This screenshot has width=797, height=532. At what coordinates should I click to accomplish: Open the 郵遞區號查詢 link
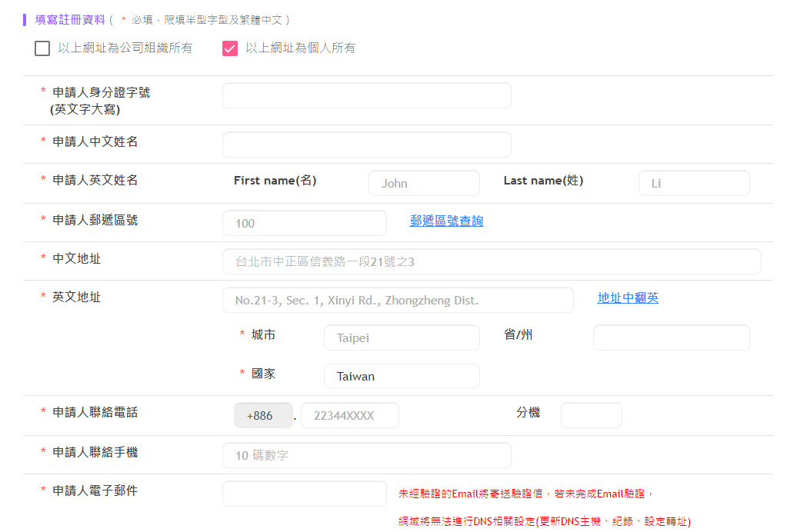pyautogui.click(x=446, y=221)
